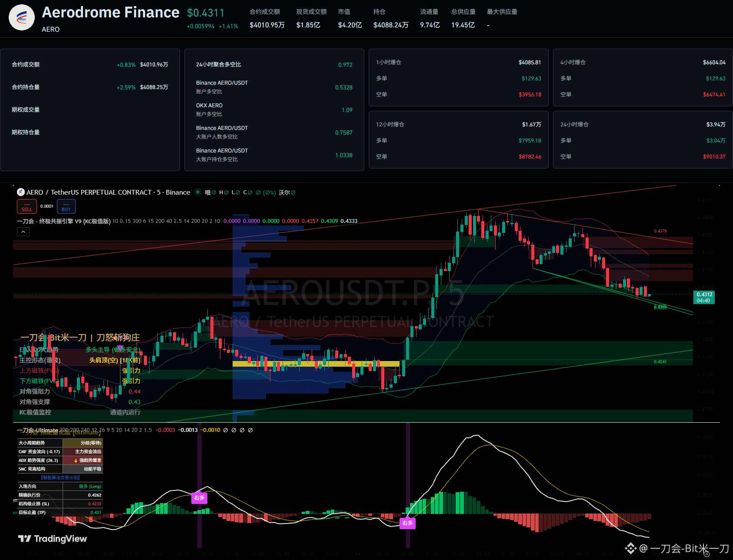Click the 流通量 value 9.74亿
Viewport: 733px width, 560px height.
pos(430,25)
